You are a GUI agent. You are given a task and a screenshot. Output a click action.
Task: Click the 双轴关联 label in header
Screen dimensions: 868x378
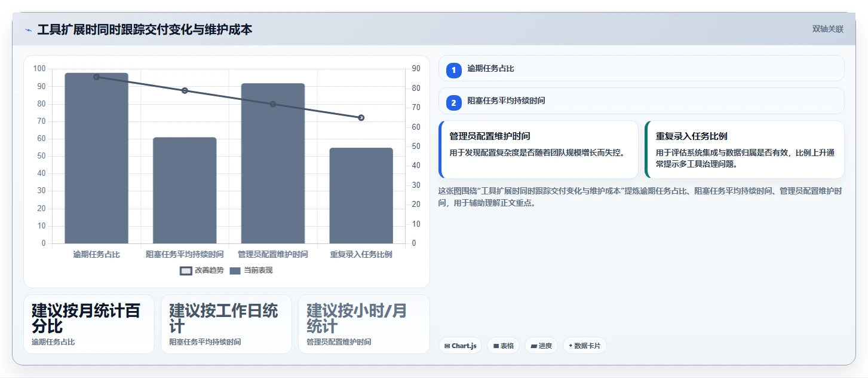(827, 29)
